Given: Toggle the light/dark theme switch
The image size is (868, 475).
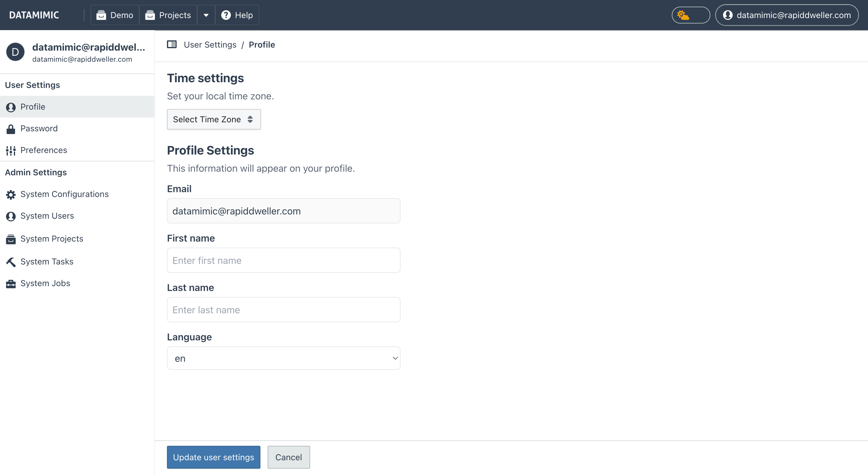Looking at the screenshot, I should click(x=691, y=15).
